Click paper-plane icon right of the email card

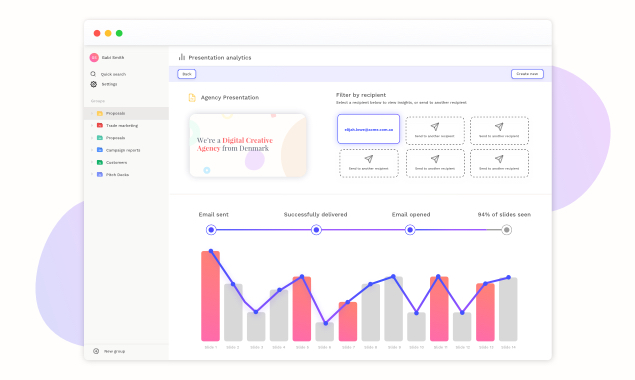(x=435, y=127)
